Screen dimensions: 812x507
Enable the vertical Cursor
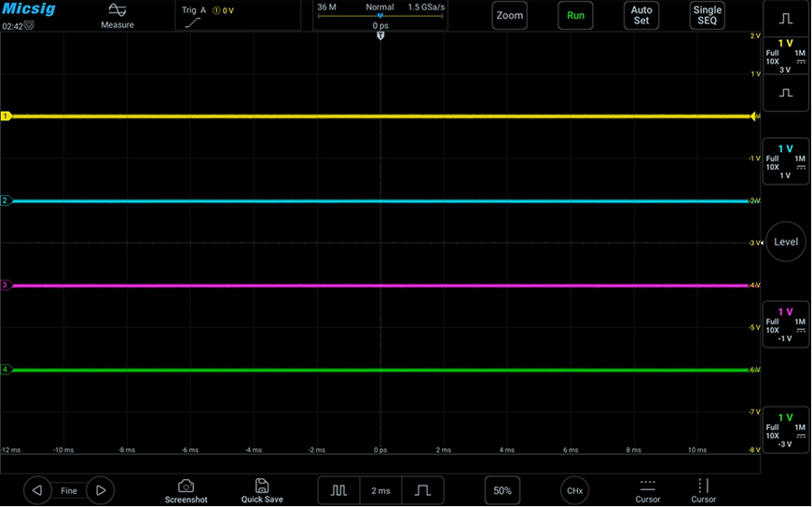(703, 491)
